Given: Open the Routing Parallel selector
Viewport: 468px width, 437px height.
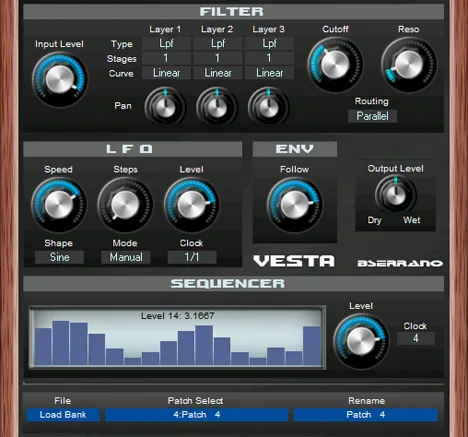Looking at the screenshot, I should pos(372,116).
